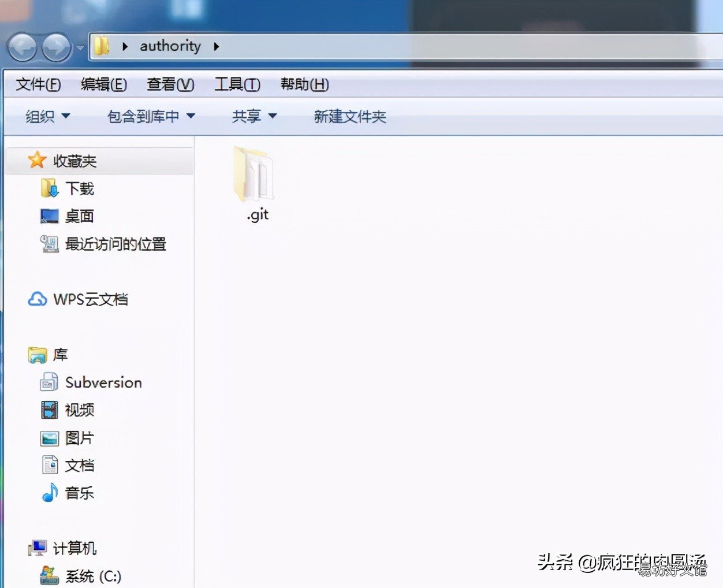
Task: Open the 共享 dropdown
Action: [255, 117]
